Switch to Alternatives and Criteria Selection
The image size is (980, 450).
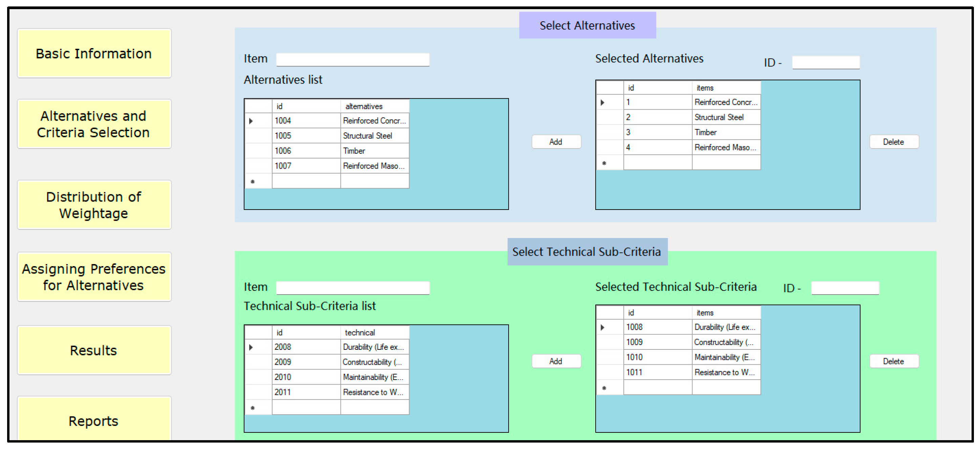click(94, 124)
